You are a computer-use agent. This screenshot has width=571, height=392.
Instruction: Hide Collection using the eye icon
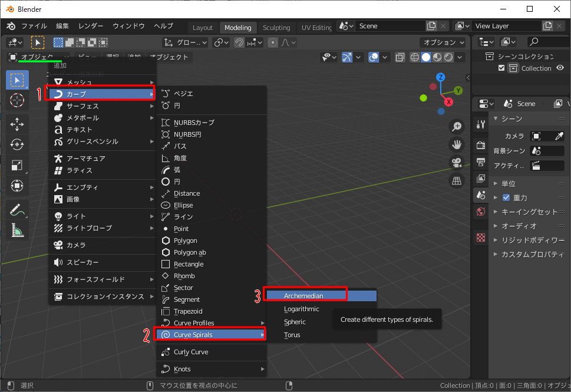click(x=560, y=68)
